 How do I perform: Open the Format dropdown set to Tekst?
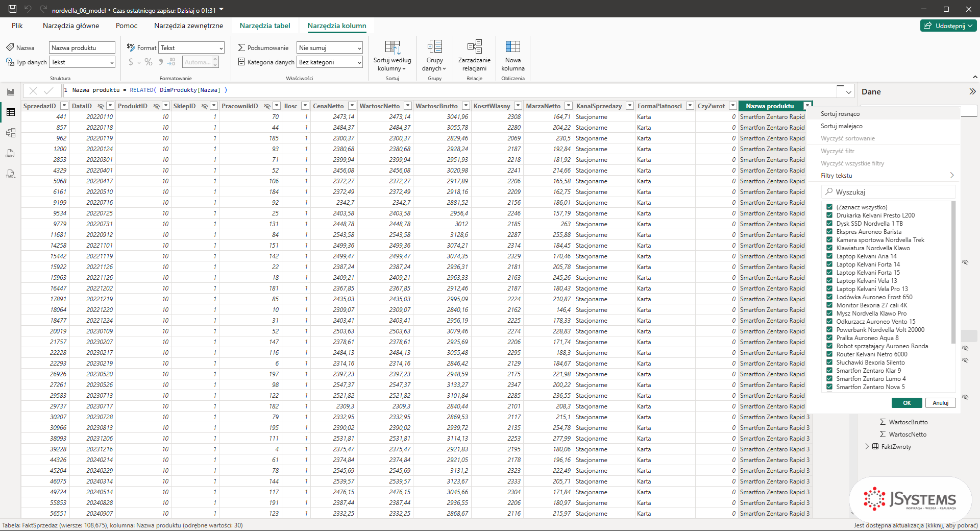[191, 47]
